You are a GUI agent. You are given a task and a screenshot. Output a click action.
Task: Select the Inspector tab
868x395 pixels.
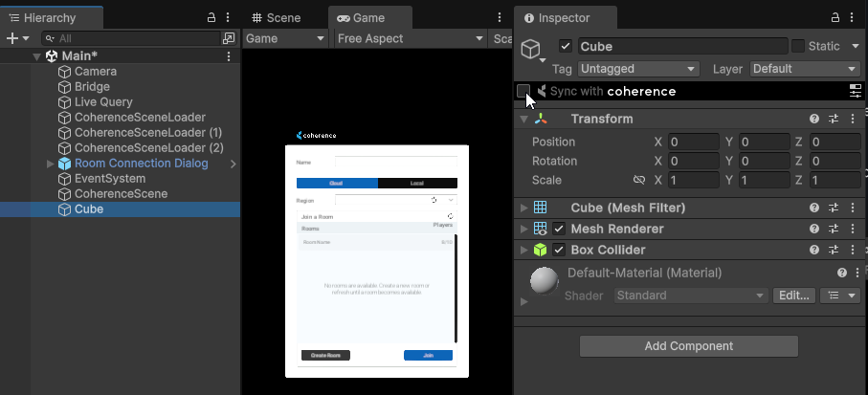[566, 18]
